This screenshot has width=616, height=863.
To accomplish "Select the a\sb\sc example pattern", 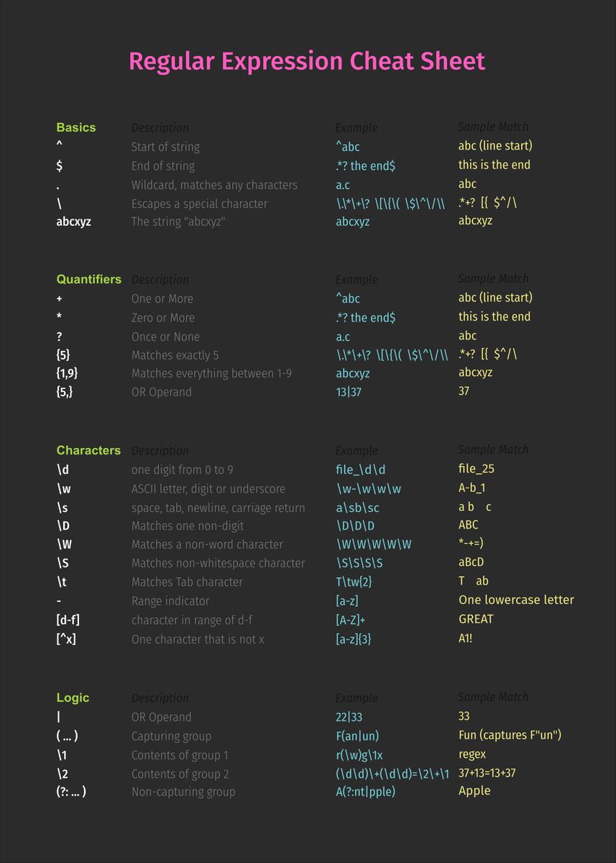I will tap(357, 508).
